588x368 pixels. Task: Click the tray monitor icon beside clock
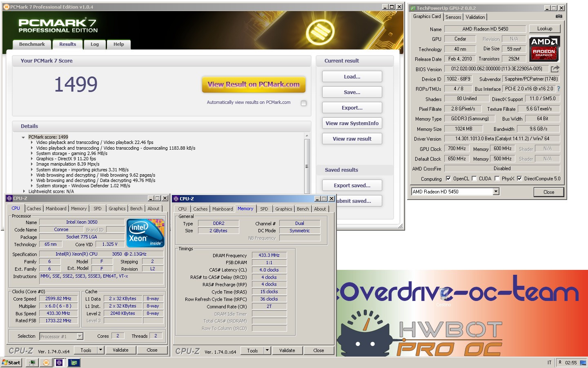[x=583, y=363]
